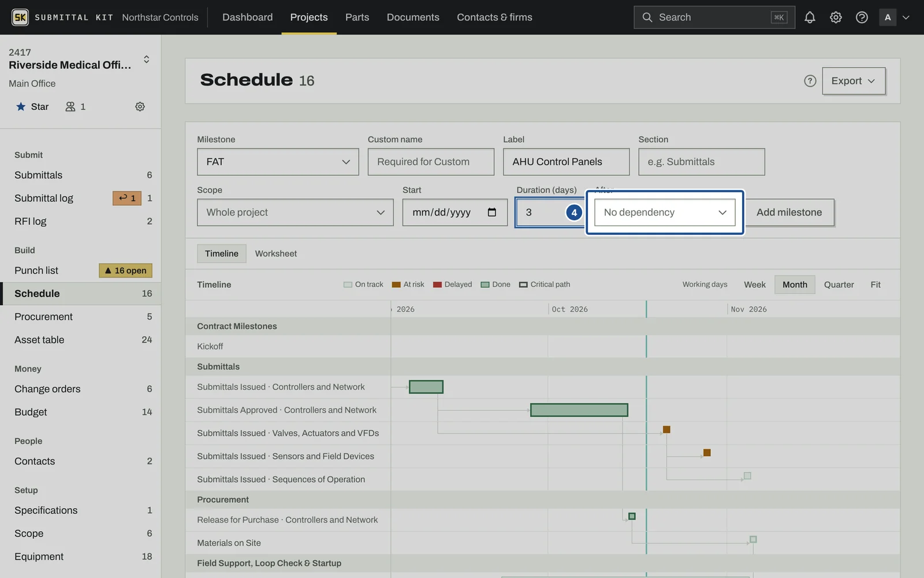Select Week zoom level
The image size is (924, 578).
(x=754, y=284)
